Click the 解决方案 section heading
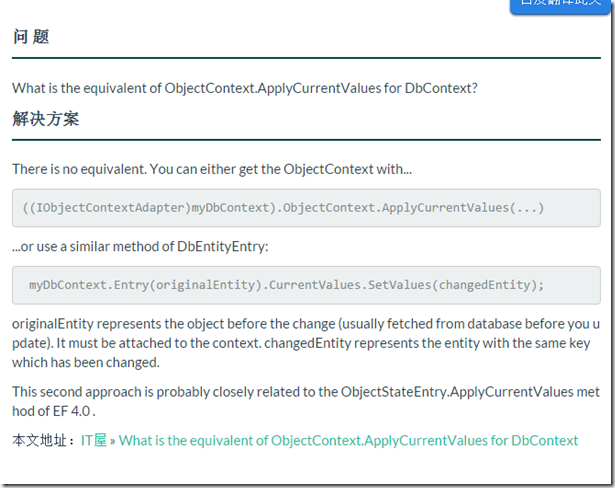Image resolution: width=615 pixels, height=488 pixels. pos(46,119)
